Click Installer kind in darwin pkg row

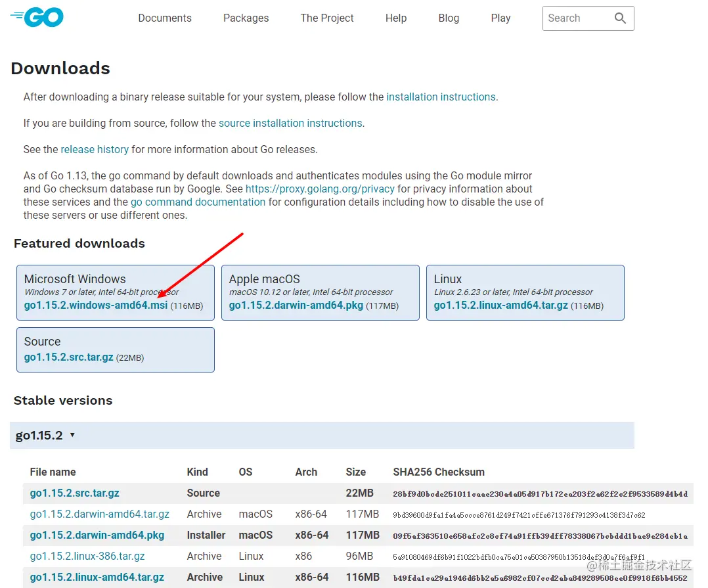click(x=206, y=535)
